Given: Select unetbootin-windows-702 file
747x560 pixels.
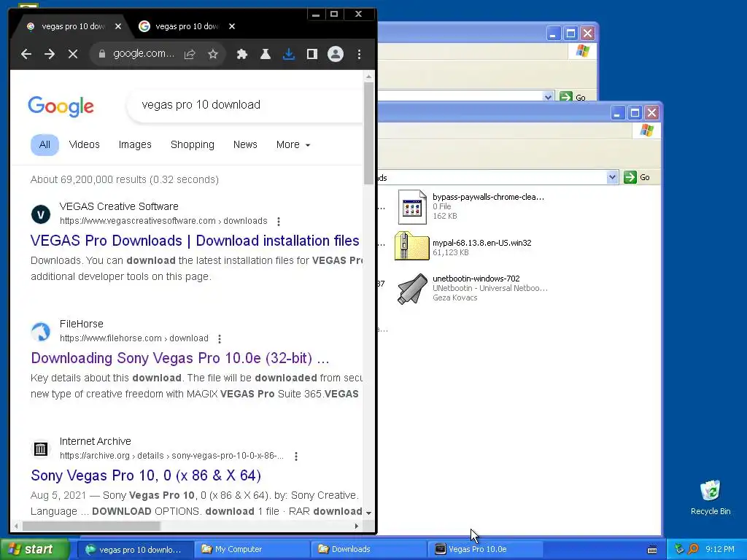Looking at the screenshot, I should click(x=473, y=288).
